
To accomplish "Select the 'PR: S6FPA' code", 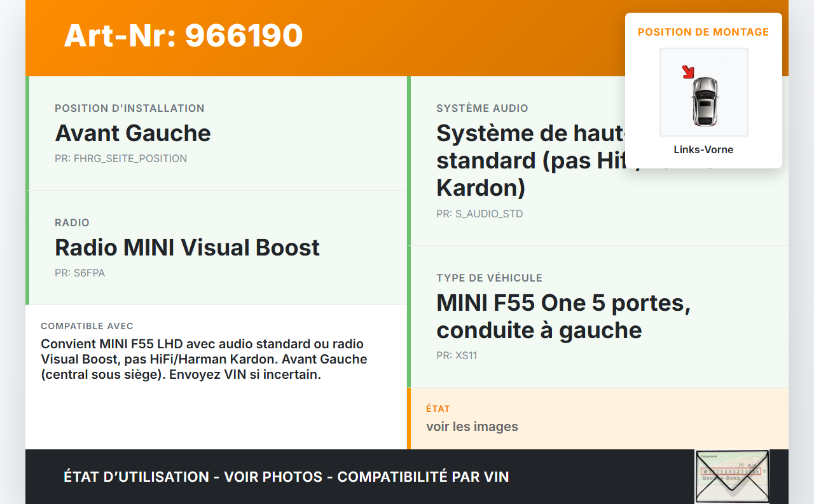I will (80, 273).
